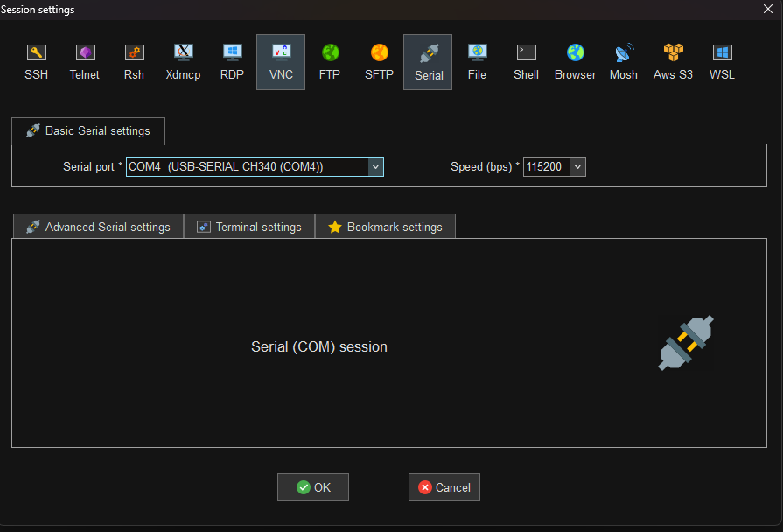Expand the Speed (bps) dropdown arrow
The height and width of the screenshot is (532, 783).
[x=577, y=167]
